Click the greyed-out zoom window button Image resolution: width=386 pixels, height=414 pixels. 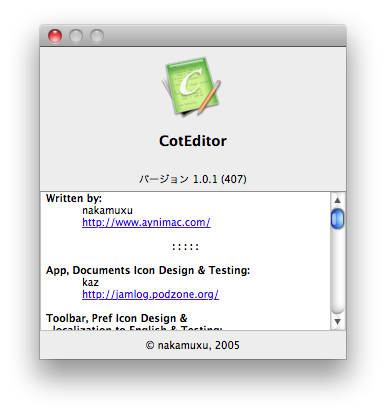point(97,36)
